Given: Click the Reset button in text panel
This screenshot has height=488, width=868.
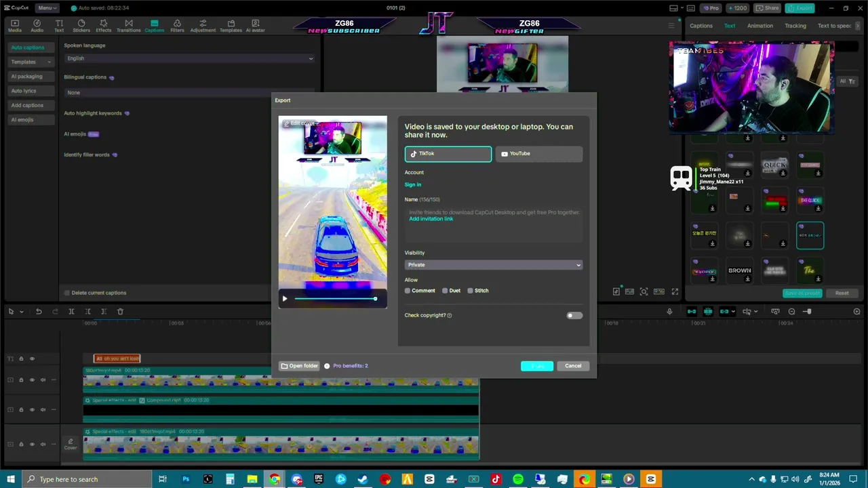Looking at the screenshot, I should coord(842,293).
